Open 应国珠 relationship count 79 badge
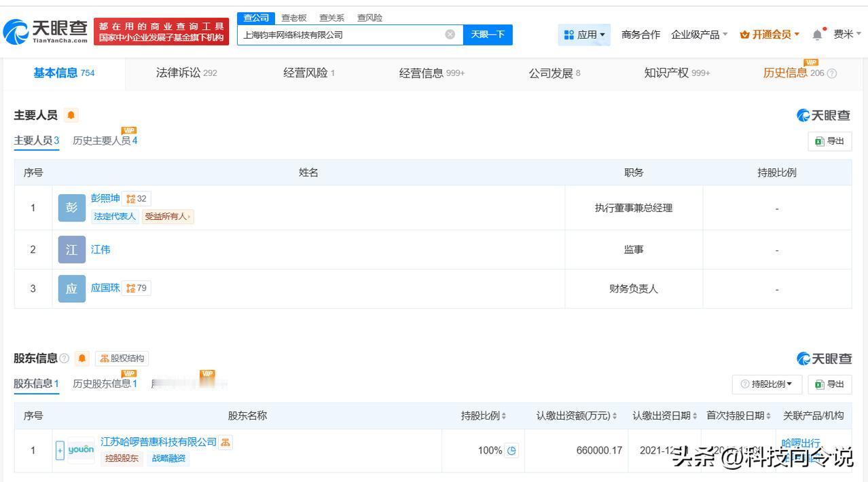This screenshot has height=482, width=868. coord(137,288)
